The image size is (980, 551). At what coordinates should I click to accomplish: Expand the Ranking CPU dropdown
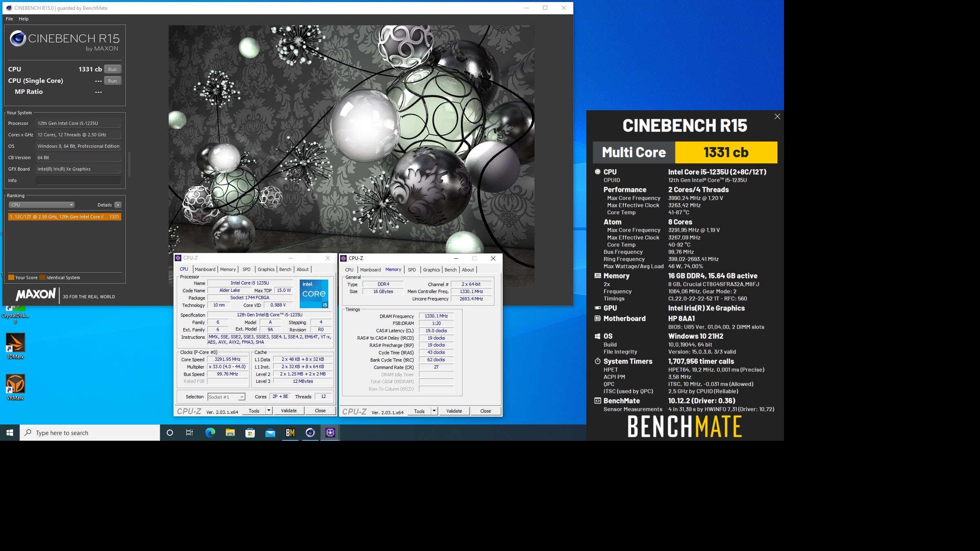[x=42, y=205]
